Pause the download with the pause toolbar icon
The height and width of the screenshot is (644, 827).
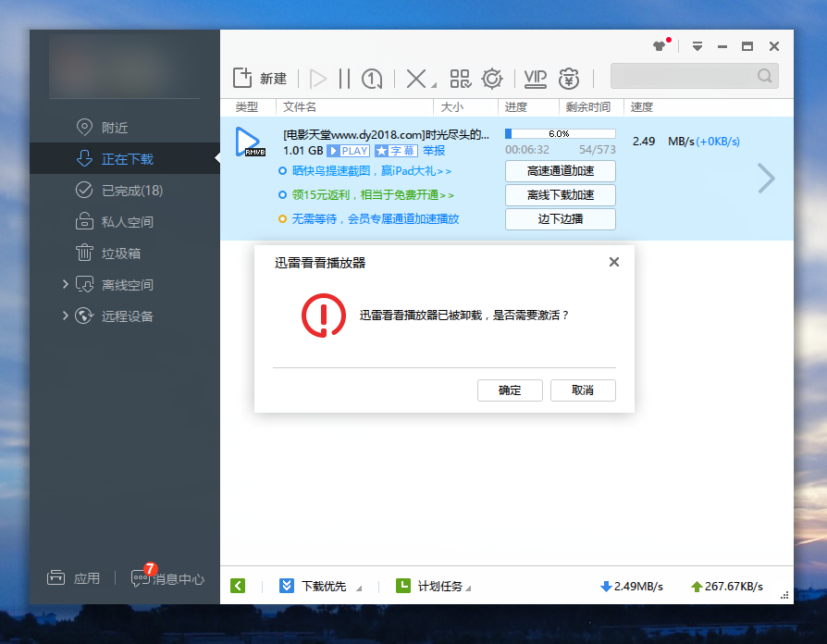tap(344, 79)
